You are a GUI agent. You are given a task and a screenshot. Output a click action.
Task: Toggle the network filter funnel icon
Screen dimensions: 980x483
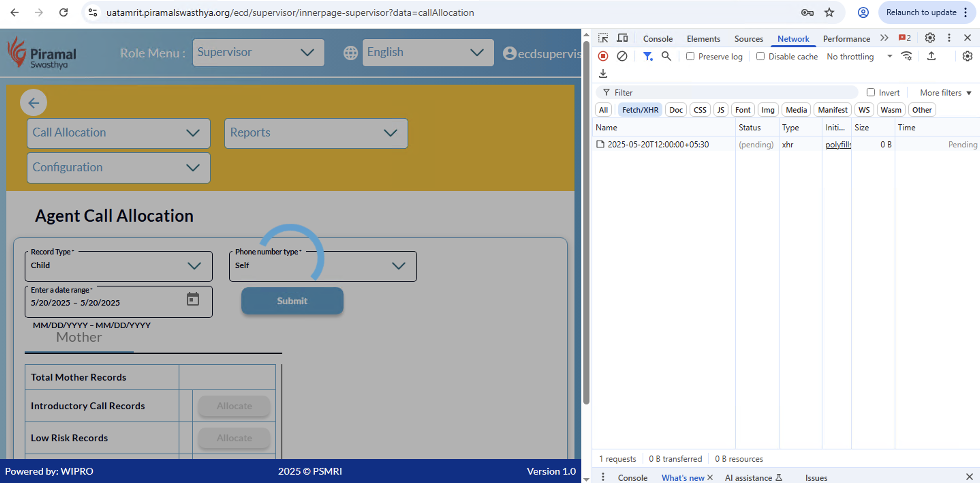click(647, 56)
